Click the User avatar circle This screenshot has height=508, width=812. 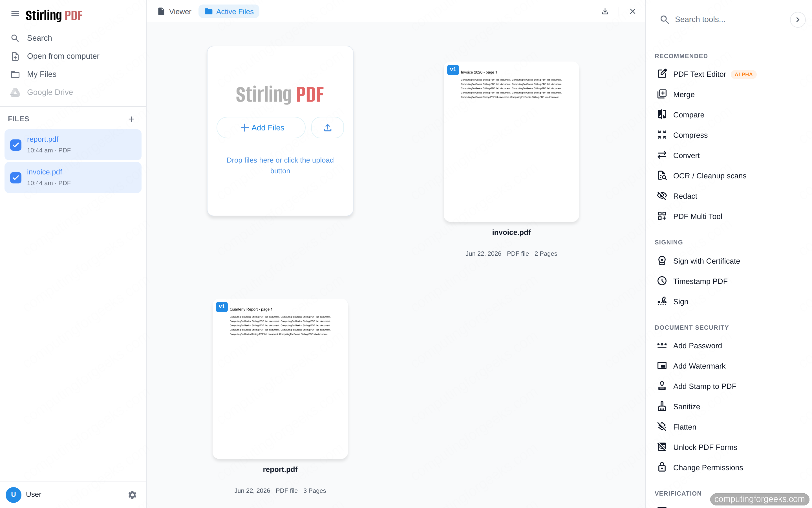(14, 494)
